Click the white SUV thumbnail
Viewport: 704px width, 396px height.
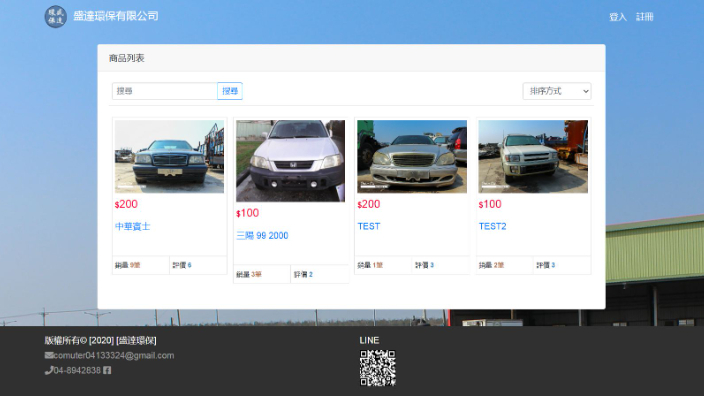click(x=533, y=157)
